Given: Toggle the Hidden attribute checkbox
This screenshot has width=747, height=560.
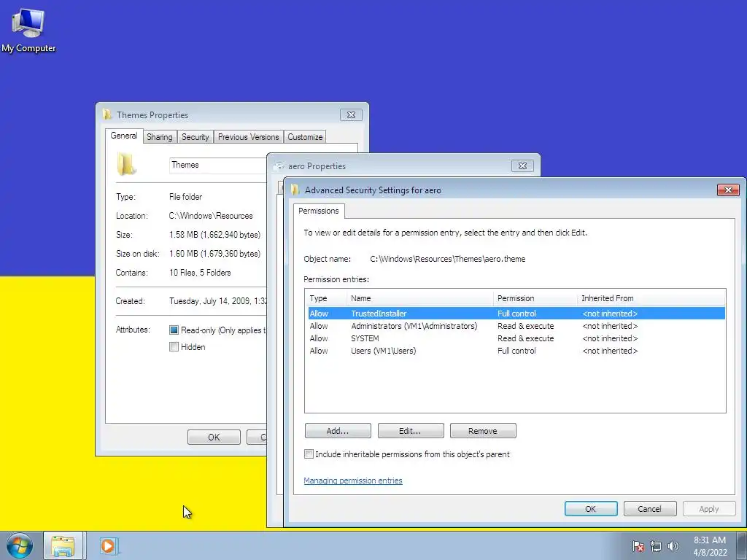Looking at the screenshot, I should pyautogui.click(x=174, y=346).
